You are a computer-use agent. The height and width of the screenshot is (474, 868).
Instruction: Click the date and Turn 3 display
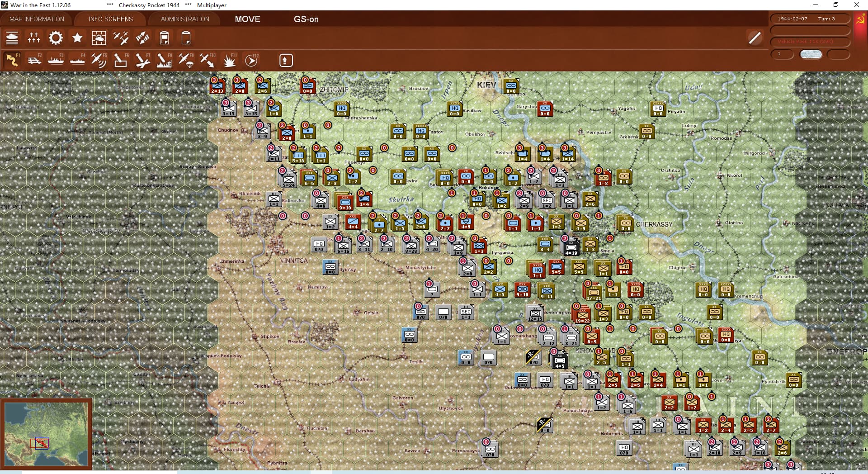click(x=810, y=19)
